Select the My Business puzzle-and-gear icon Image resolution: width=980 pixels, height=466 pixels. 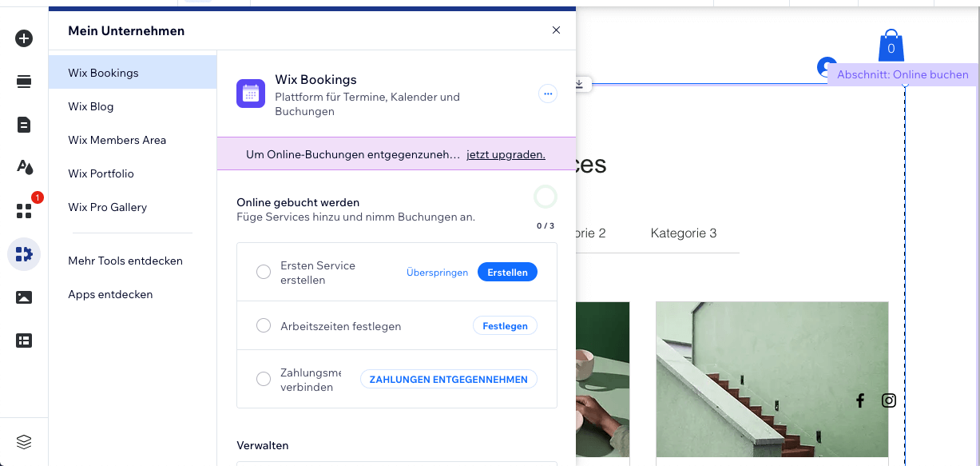(x=24, y=254)
